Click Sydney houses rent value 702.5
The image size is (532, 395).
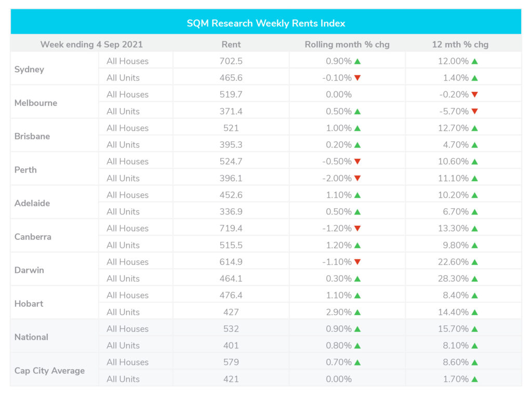(231, 61)
